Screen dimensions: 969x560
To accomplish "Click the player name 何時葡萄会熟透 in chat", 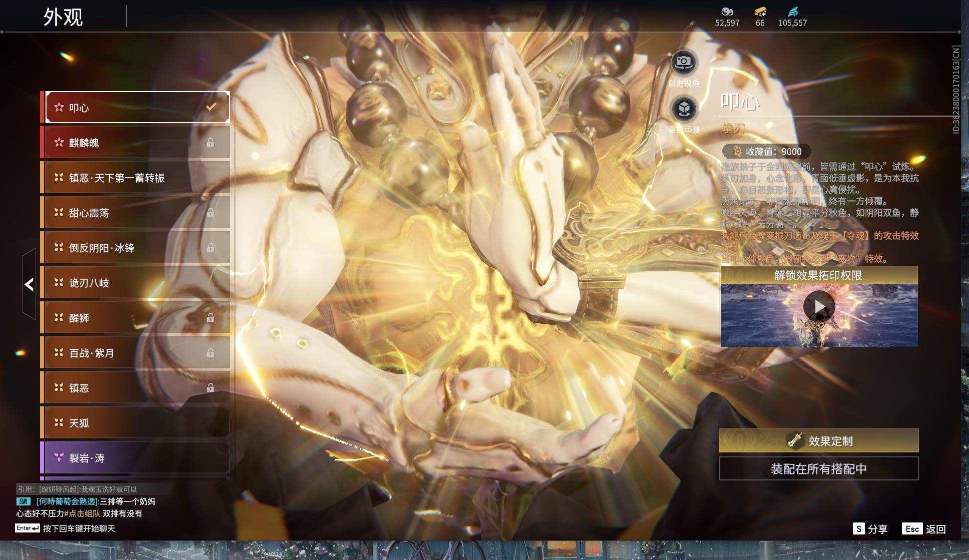I will tap(67, 501).
